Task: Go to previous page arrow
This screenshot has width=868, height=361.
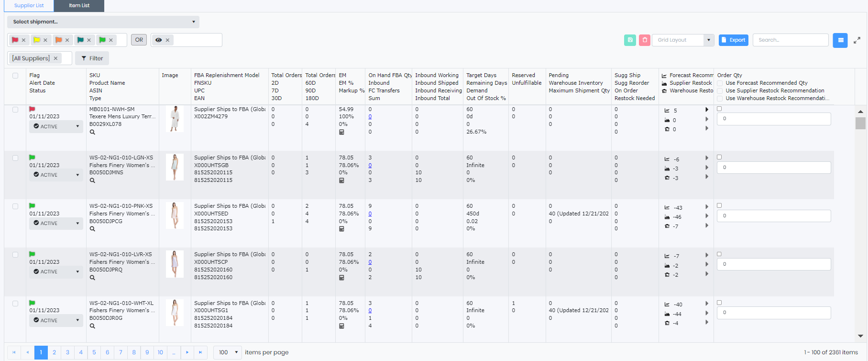Action: pos(27,352)
